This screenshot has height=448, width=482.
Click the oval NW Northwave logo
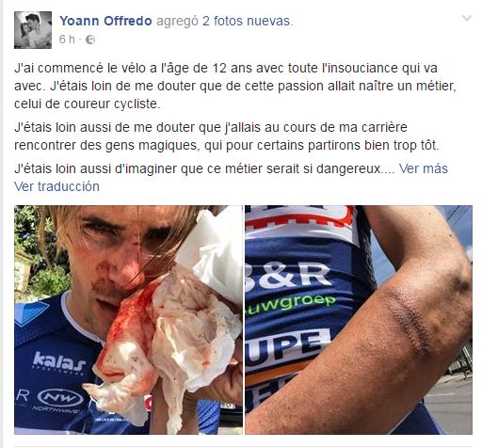pyautogui.click(x=60, y=398)
